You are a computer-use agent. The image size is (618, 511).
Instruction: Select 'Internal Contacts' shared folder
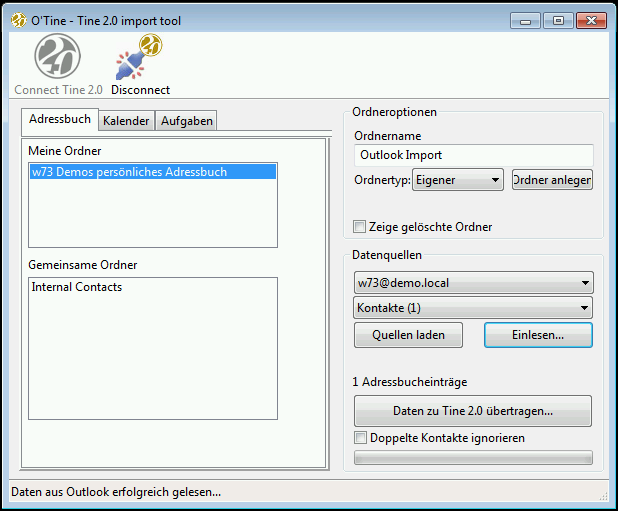(x=77, y=287)
